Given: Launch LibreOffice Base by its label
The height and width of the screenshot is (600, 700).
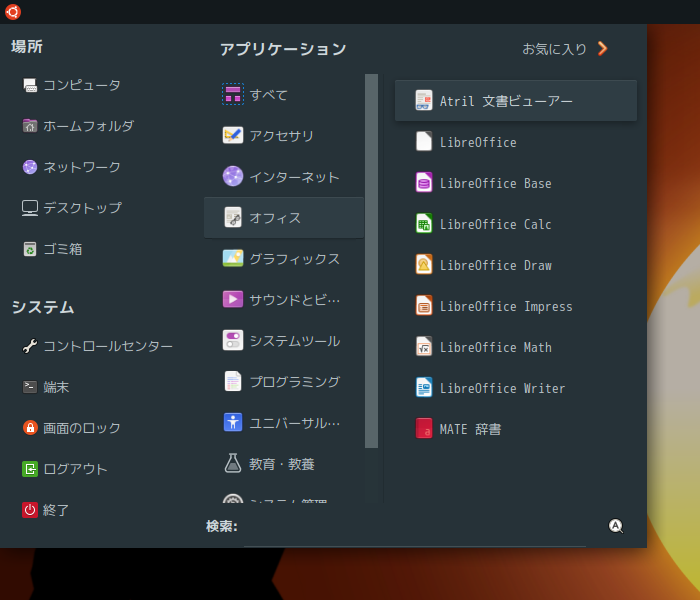Looking at the screenshot, I should 496,183.
